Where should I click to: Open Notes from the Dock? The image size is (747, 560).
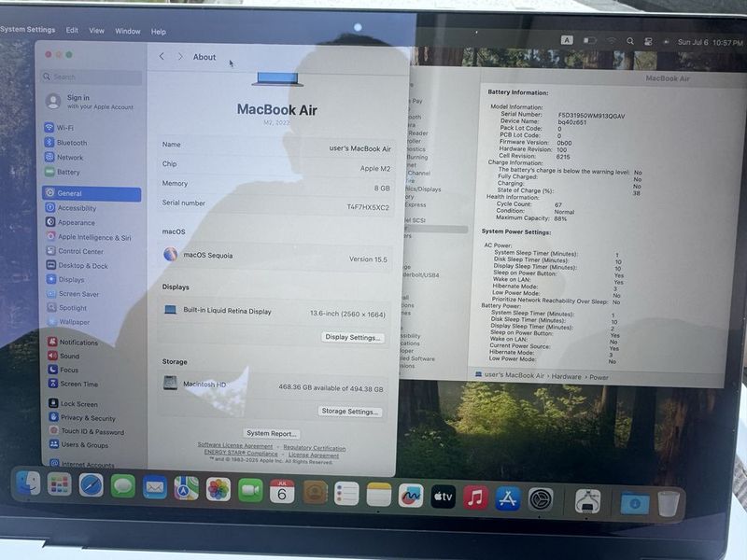379,495
